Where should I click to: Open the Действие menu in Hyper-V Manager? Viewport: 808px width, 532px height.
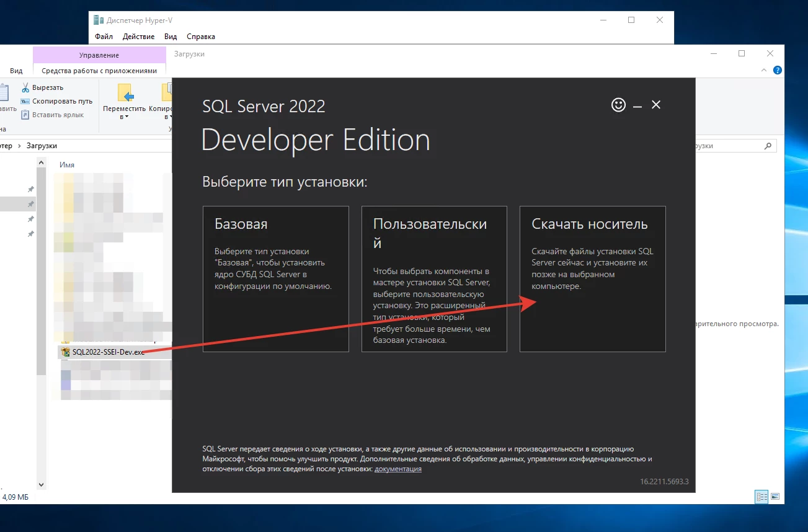(138, 37)
